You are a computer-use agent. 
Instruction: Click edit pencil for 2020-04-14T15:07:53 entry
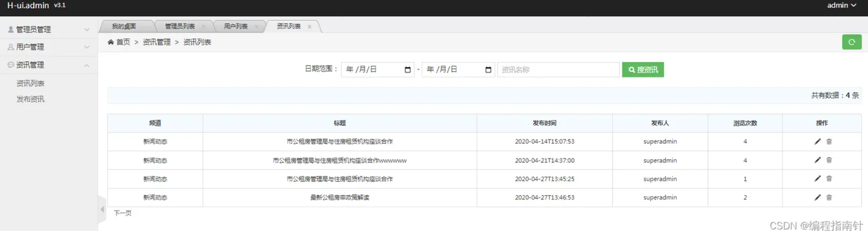pos(818,142)
